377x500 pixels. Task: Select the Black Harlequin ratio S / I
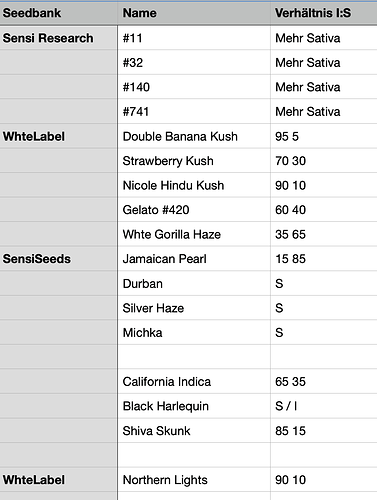click(324, 406)
